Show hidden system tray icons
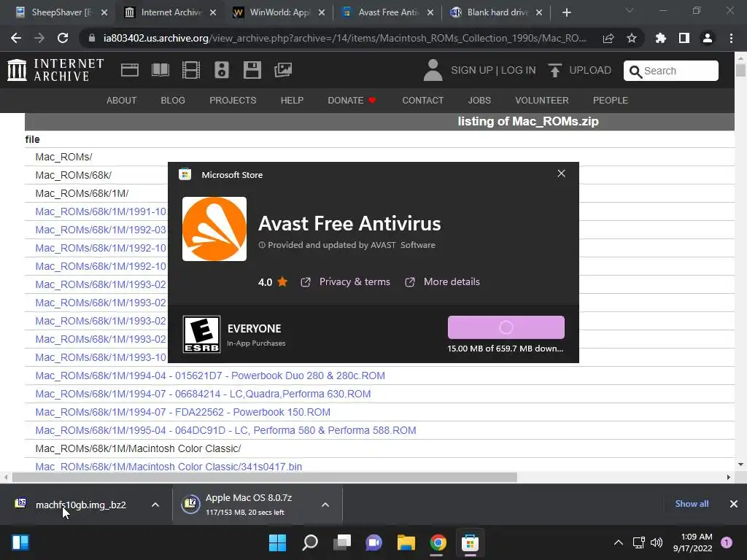 (x=619, y=542)
